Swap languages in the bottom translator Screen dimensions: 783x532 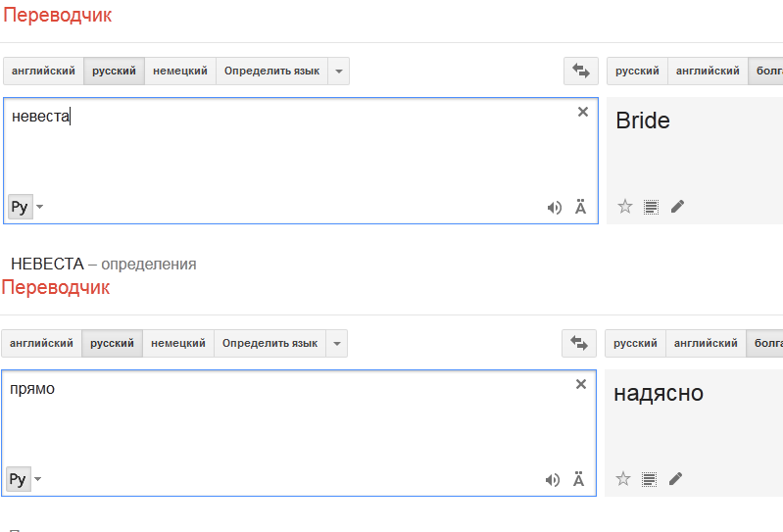(579, 343)
